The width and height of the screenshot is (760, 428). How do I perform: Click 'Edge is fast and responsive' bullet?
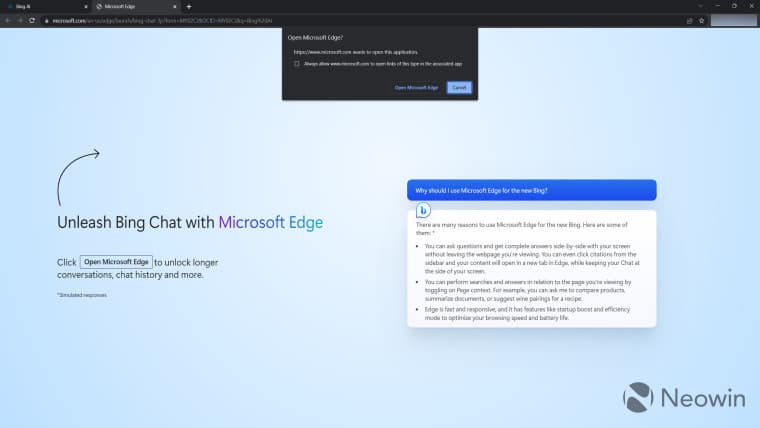tap(527, 314)
